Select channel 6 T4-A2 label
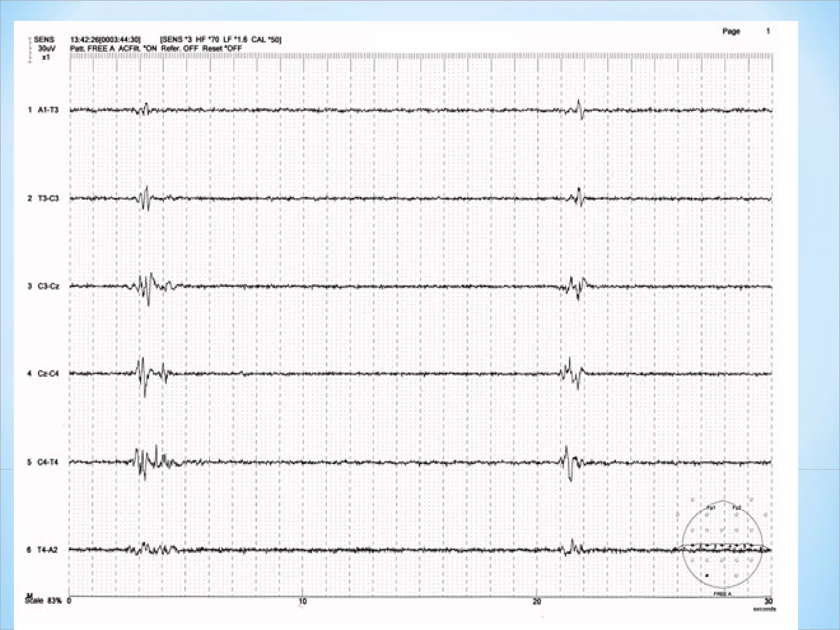This screenshot has width=840, height=630. click(48, 550)
